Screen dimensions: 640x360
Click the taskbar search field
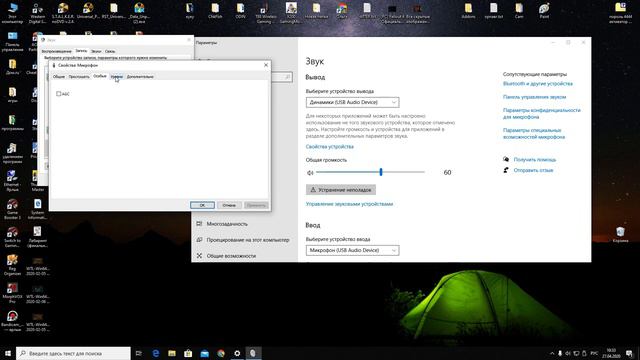[73, 353]
